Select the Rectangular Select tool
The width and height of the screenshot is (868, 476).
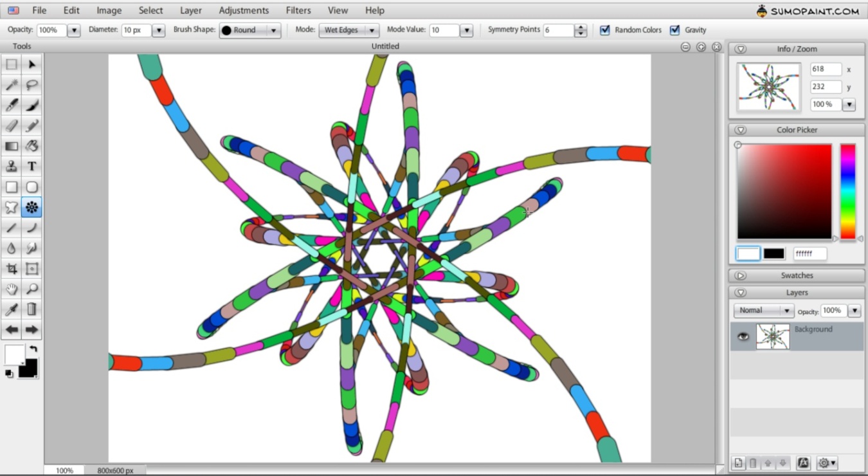click(x=12, y=64)
